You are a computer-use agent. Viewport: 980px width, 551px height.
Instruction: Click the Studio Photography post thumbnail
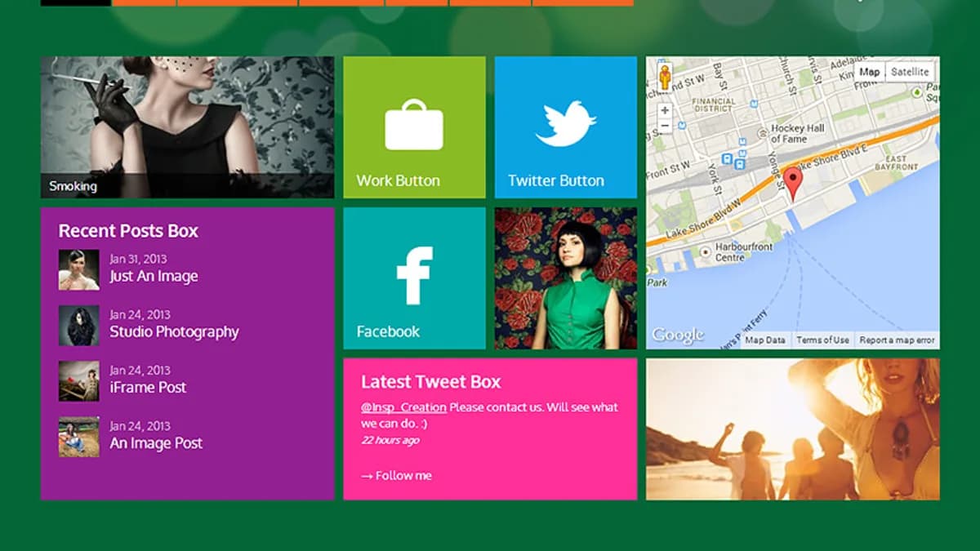pyautogui.click(x=79, y=326)
